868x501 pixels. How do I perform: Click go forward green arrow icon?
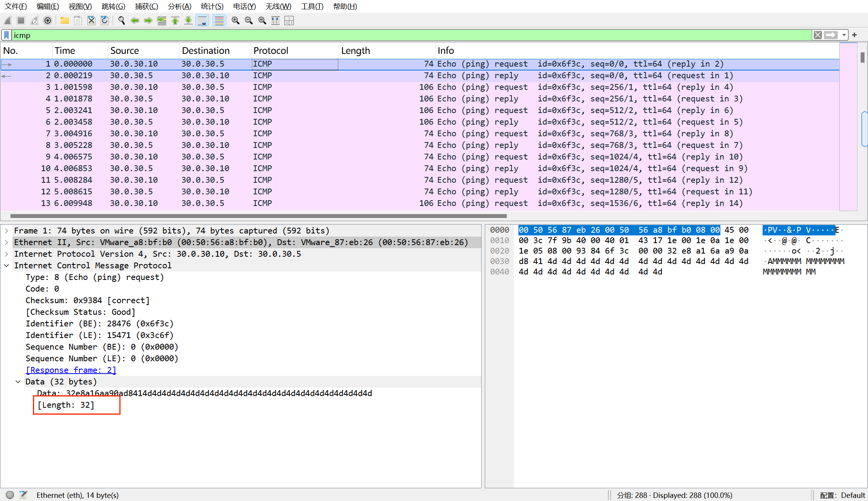148,21
